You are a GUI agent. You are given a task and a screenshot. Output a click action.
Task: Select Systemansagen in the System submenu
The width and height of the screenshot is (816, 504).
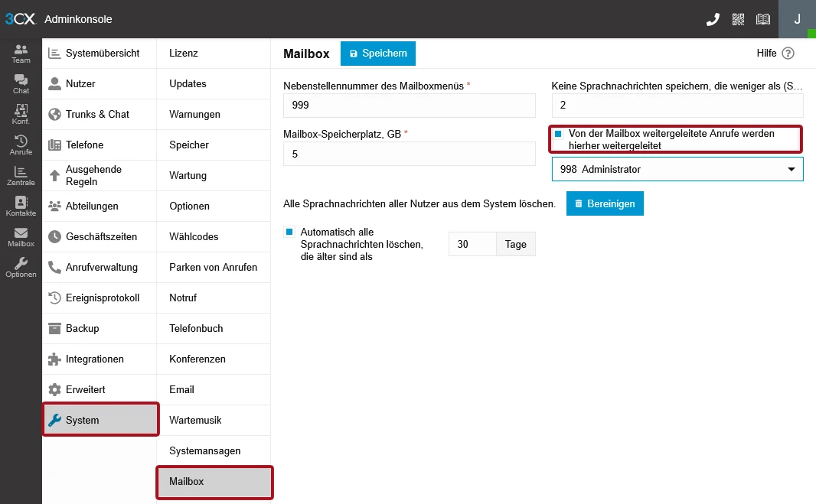[204, 450]
